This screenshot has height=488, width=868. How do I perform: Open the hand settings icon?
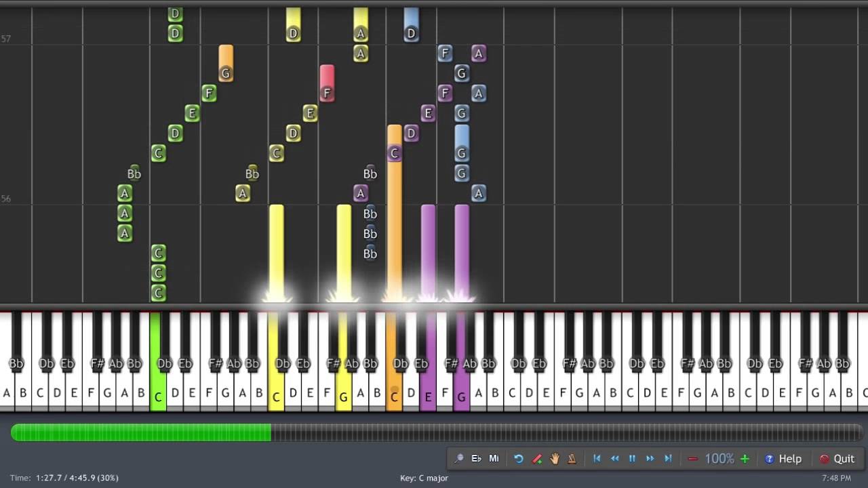[x=555, y=459]
